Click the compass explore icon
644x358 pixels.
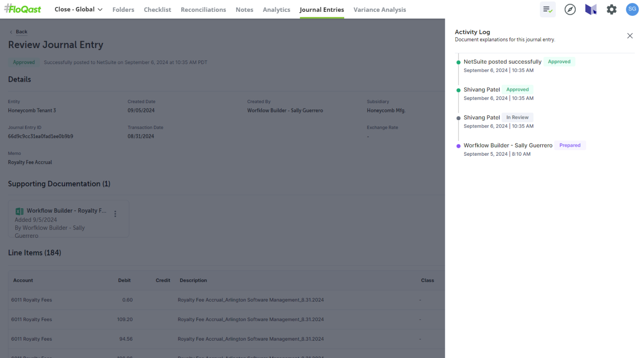pyautogui.click(x=570, y=9)
